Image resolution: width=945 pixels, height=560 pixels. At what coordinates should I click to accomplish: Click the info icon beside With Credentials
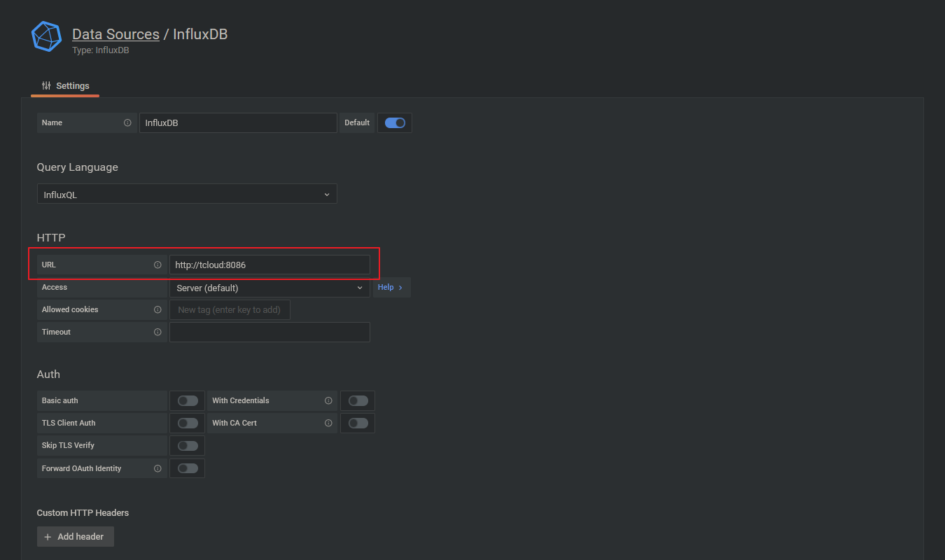tap(328, 400)
